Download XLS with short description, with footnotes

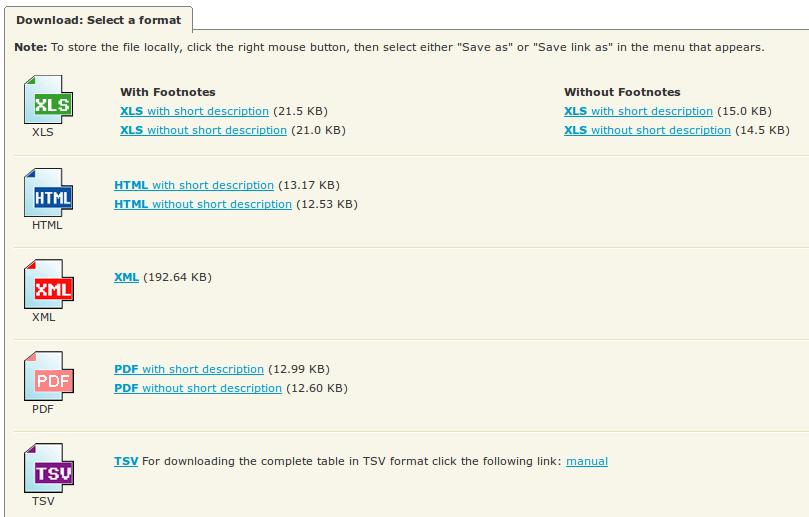(x=195, y=111)
